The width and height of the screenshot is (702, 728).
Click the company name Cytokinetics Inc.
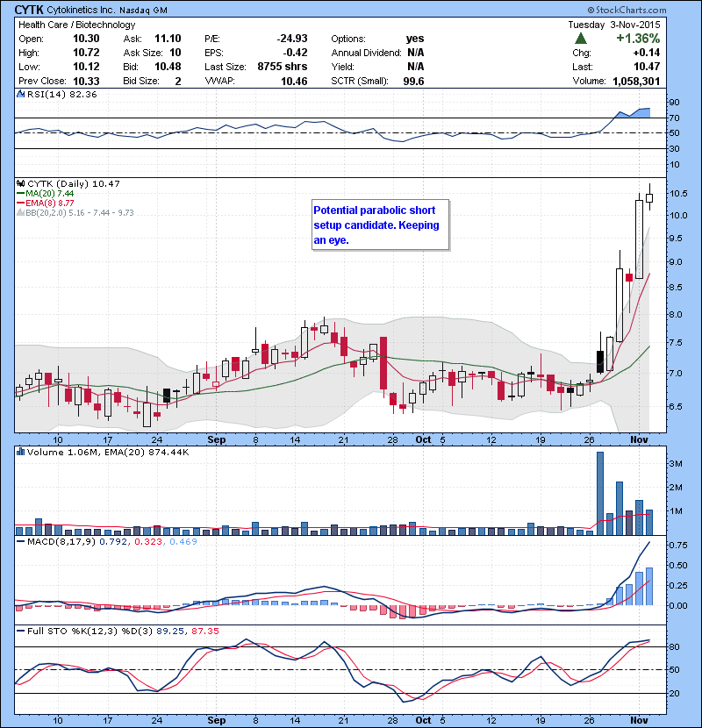coord(81,10)
